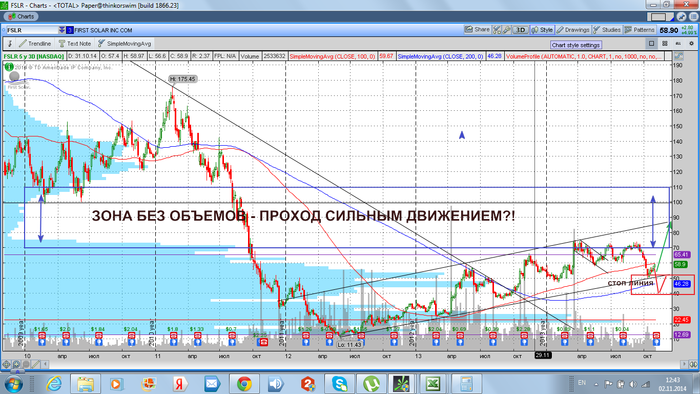Click the pin window icon in top bar
The image size is (700, 394).
[x=682, y=17]
